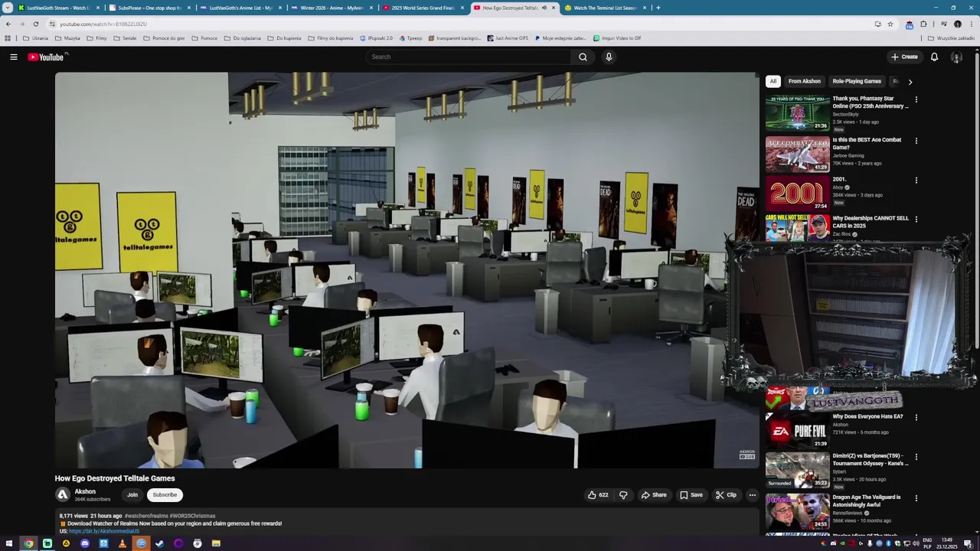Open Filmy do kupienia bookmarks folder
The image size is (980, 551).
[331, 38]
